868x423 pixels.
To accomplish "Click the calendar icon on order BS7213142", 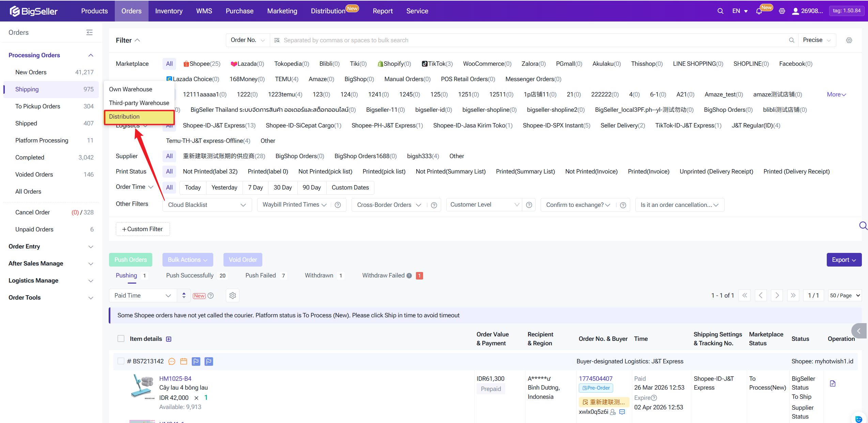I will coord(184,361).
